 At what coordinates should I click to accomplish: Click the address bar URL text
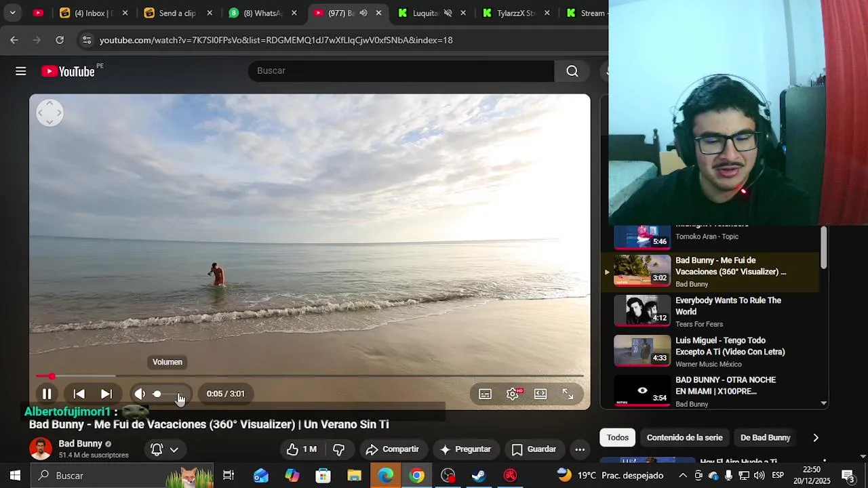[x=276, y=40]
